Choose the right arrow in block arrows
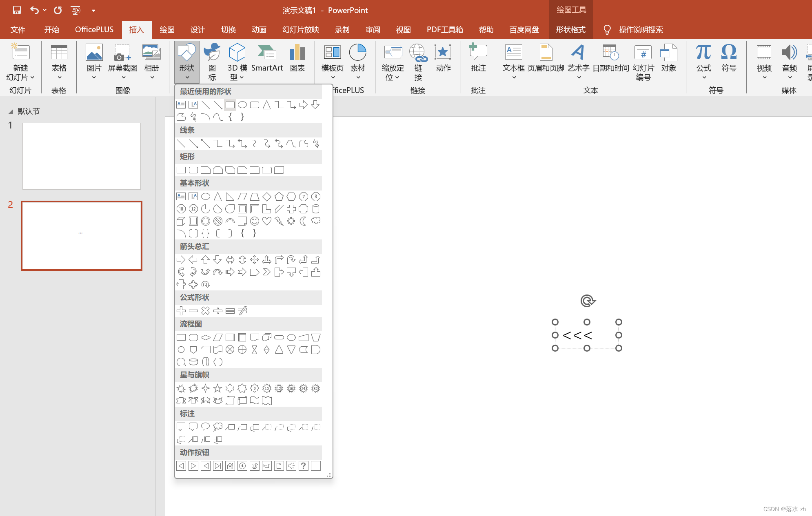The height and width of the screenshot is (516, 812). pyautogui.click(x=181, y=260)
